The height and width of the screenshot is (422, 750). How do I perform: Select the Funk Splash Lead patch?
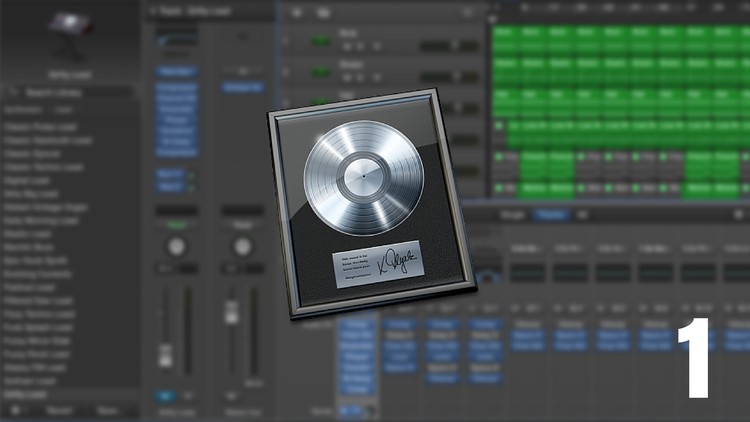pos(38,328)
